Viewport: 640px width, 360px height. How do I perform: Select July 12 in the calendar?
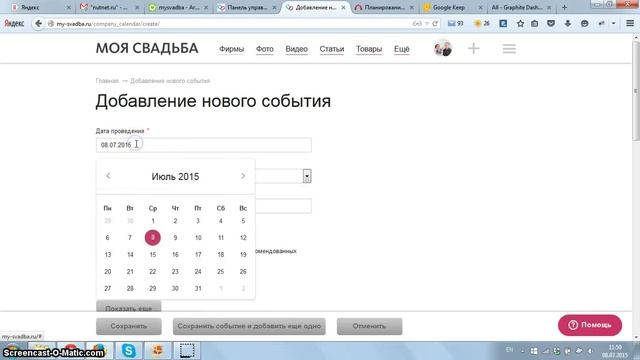(x=243, y=238)
